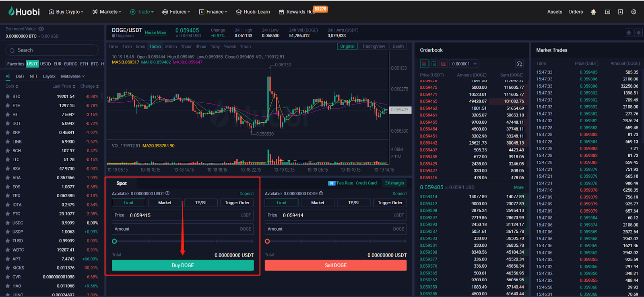Add DOGE/USDT to favorites with the star button

pyautogui.click(x=629, y=33)
